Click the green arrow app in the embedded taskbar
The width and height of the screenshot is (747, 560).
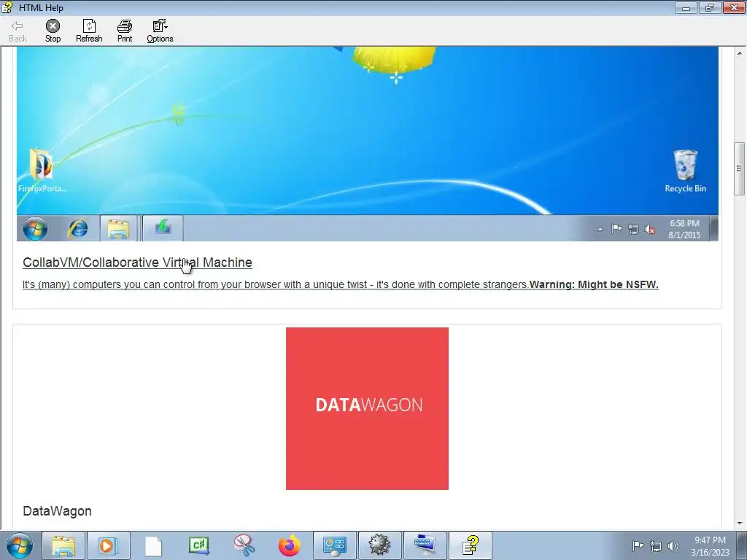point(163,228)
